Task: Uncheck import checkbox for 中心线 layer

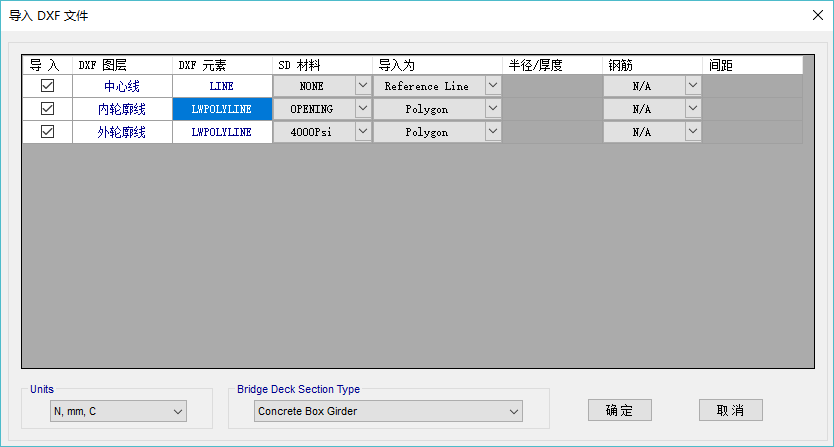Action: click(47, 86)
